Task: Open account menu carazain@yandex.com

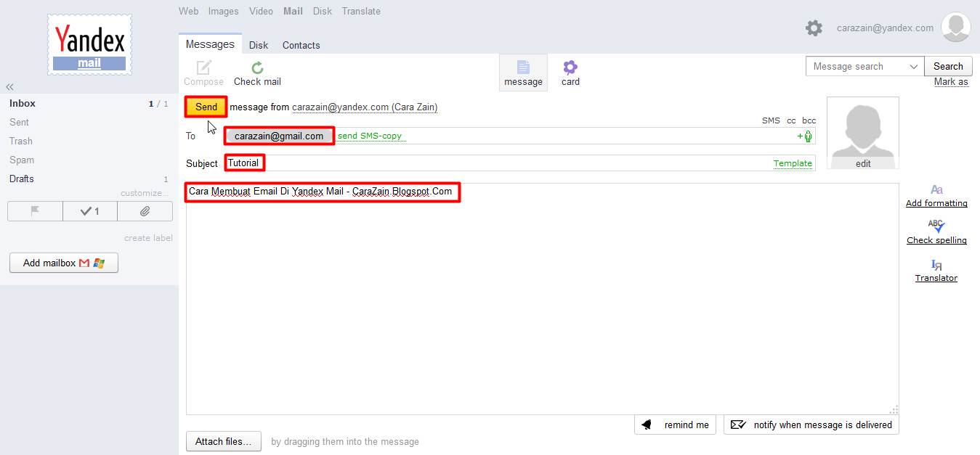Action: click(x=885, y=28)
